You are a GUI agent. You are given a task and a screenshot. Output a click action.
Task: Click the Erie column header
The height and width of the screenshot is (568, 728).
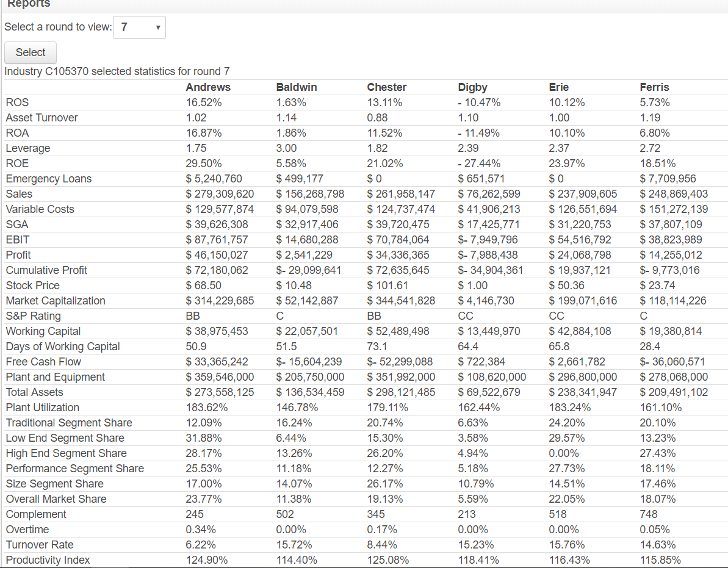point(558,87)
